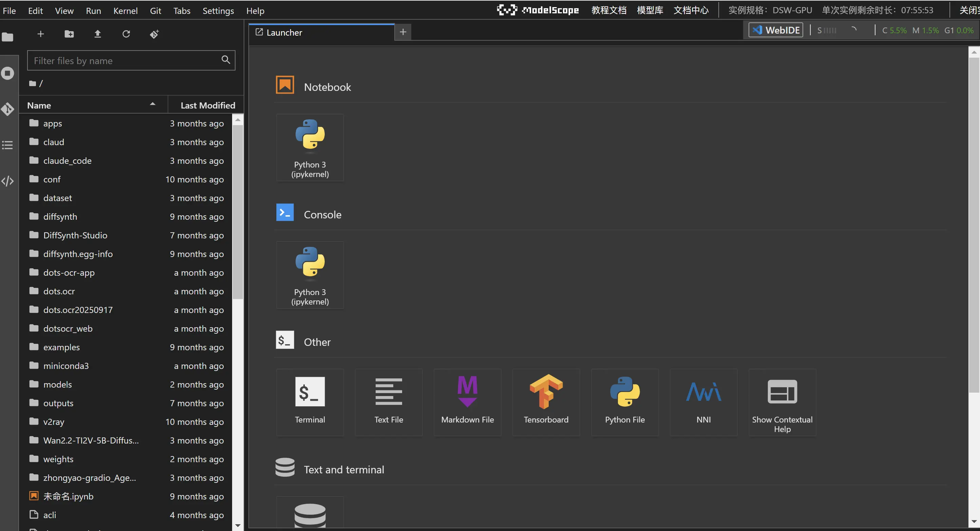Viewport: 980px width, 531px height.
Task: Open the Terminal launcher card
Action: [x=310, y=401]
